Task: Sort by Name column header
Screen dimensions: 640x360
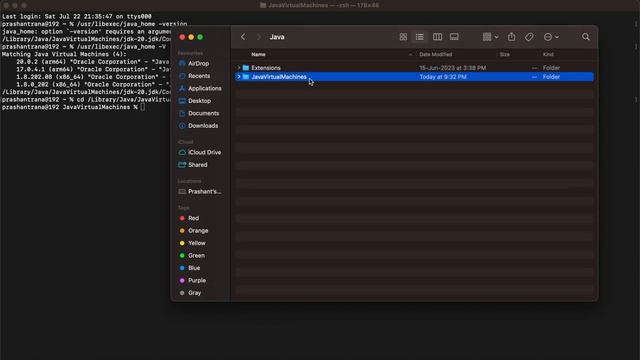Action: click(258, 54)
